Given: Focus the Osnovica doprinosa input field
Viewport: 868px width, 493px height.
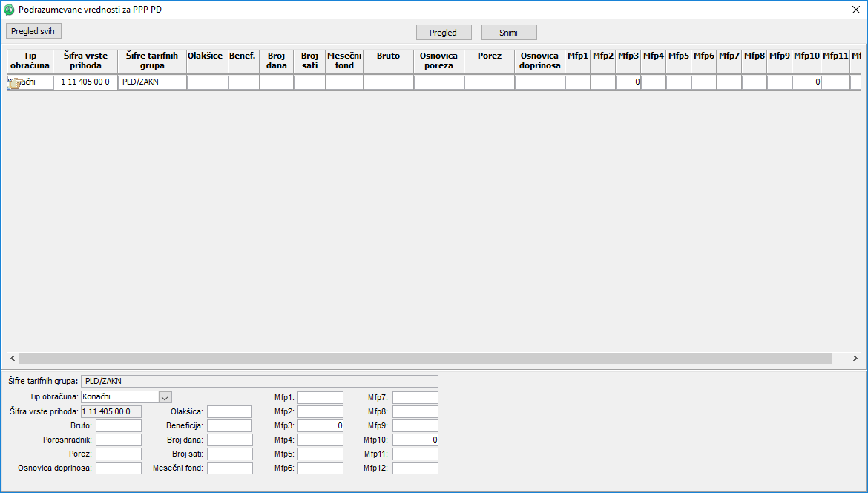Looking at the screenshot, I should coord(118,468).
